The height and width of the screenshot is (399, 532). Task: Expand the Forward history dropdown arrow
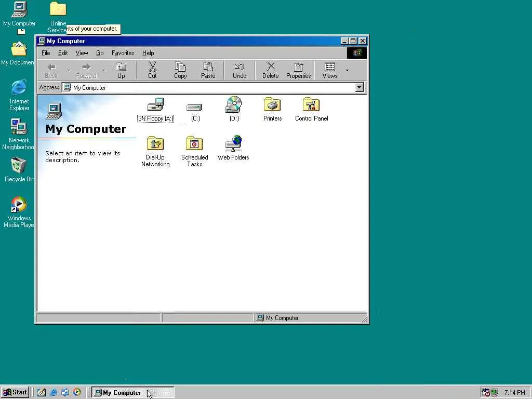pos(104,70)
